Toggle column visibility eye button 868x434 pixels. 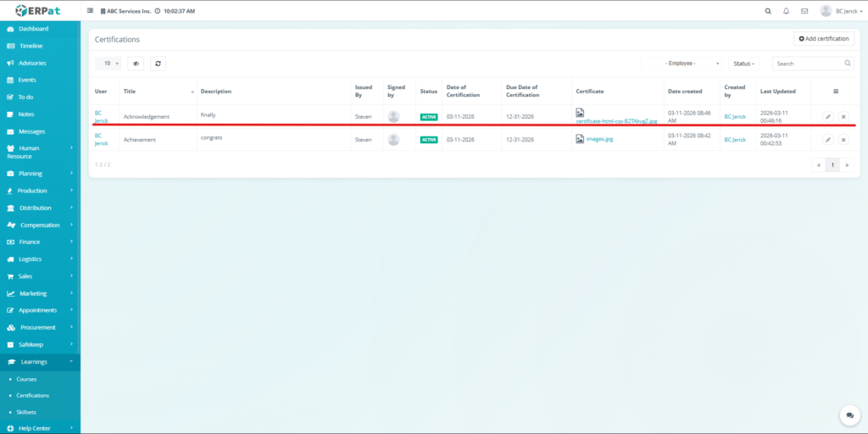pyautogui.click(x=136, y=64)
